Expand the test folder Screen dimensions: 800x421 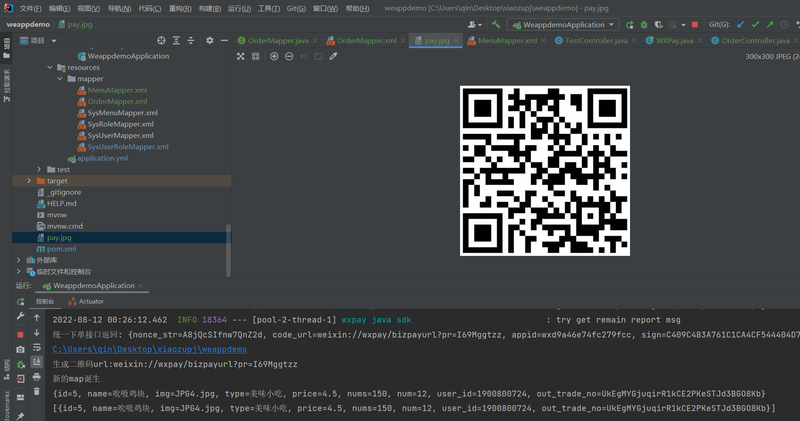pyautogui.click(x=39, y=169)
